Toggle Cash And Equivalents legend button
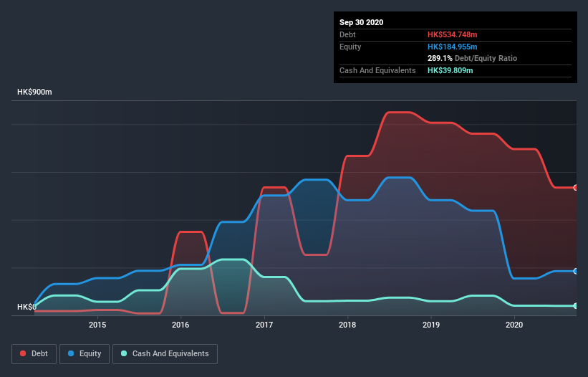This screenshot has width=588, height=377. pyautogui.click(x=165, y=354)
